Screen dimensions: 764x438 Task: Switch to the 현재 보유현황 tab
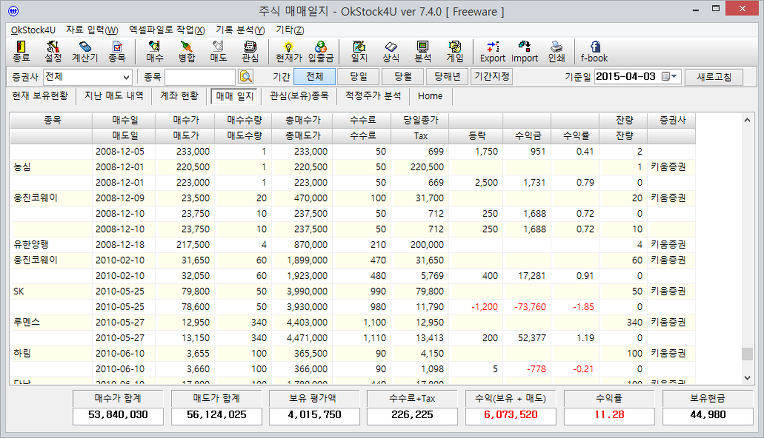coord(40,96)
